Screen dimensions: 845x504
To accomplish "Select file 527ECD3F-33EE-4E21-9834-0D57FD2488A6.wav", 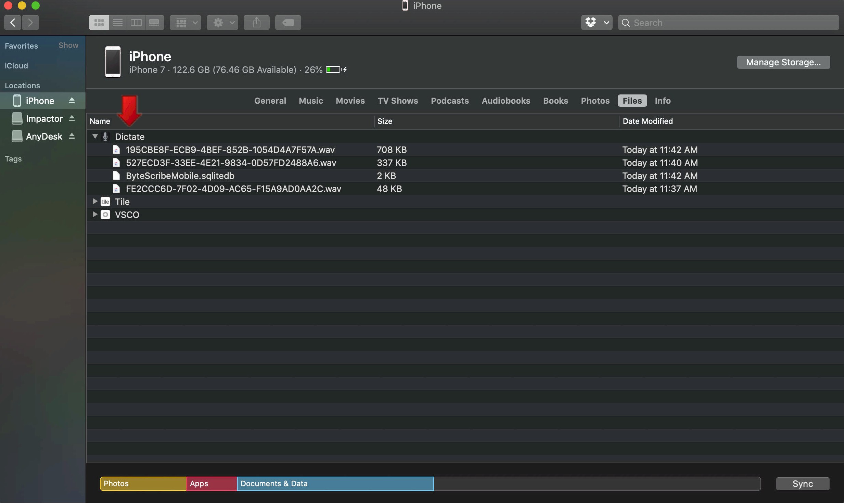I will click(x=465, y=163).
